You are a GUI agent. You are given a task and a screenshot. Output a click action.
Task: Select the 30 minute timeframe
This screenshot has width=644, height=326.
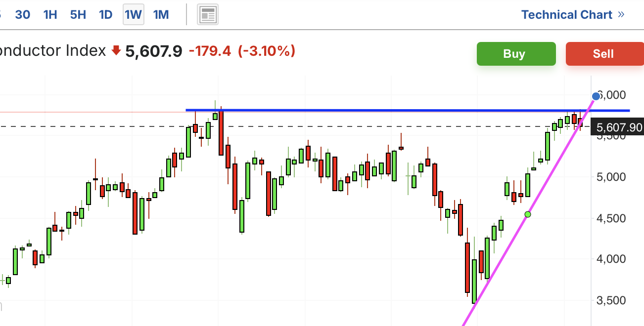pyautogui.click(x=22, y=15)
